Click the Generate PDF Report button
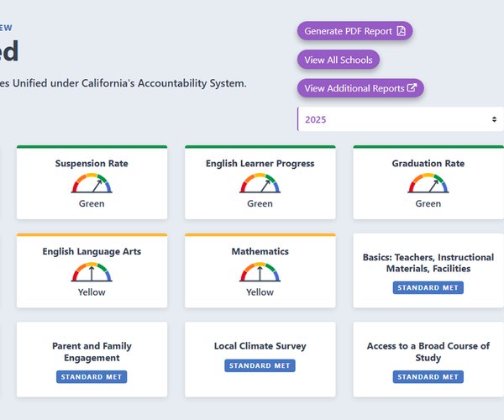The image size is (504, 420). (354, 31)
